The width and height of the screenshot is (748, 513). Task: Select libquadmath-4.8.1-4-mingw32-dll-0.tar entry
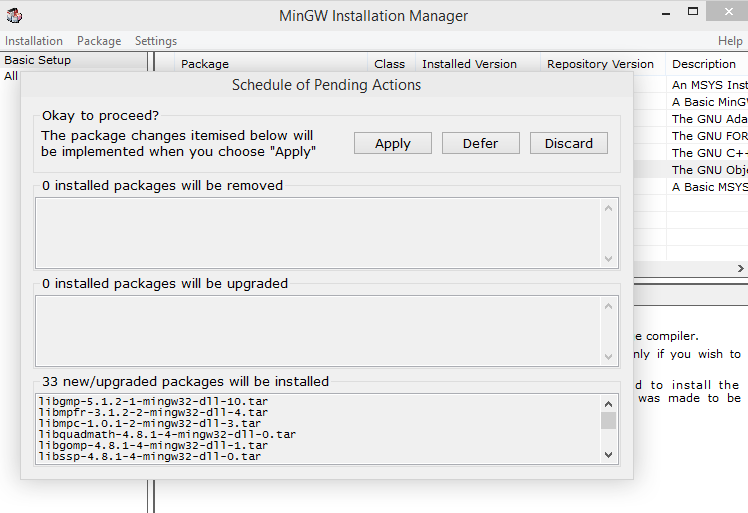(x=167, y=434)
